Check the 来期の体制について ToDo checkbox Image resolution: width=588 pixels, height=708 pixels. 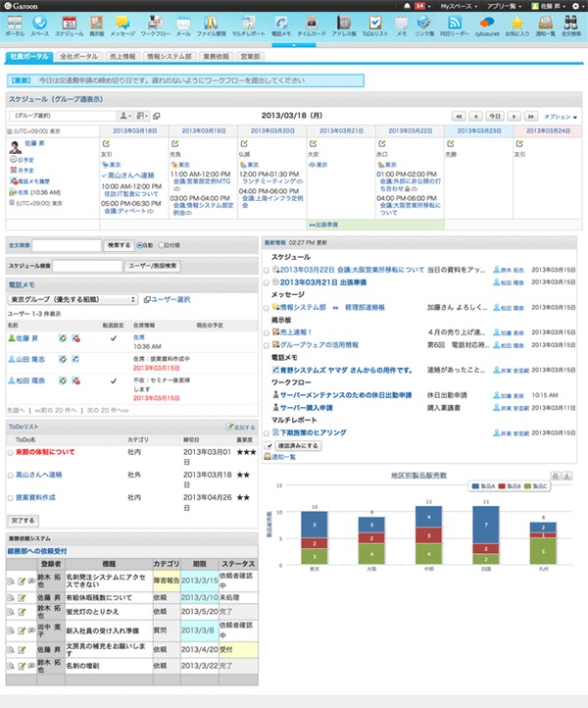(10, 453)
